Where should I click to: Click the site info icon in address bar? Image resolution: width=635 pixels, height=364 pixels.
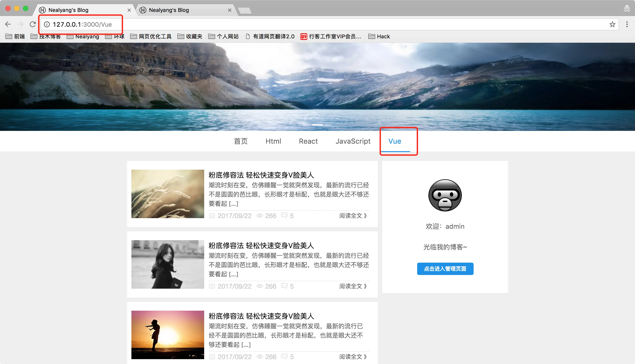(47, 24)
